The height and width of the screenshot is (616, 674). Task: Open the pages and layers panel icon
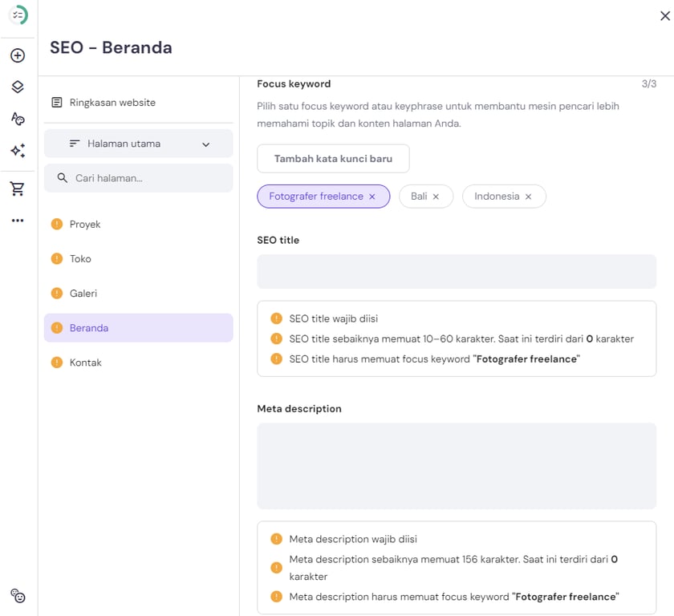pyautogui.click(x=18, y=87)
